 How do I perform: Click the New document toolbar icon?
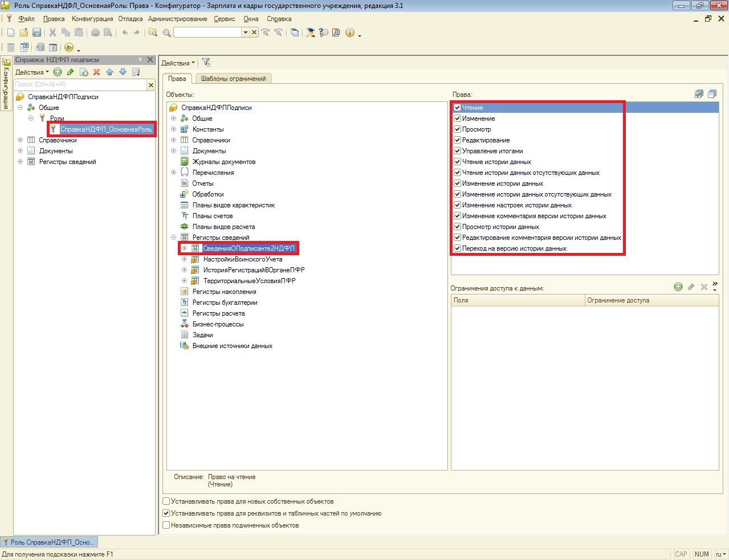click(11, 32)
